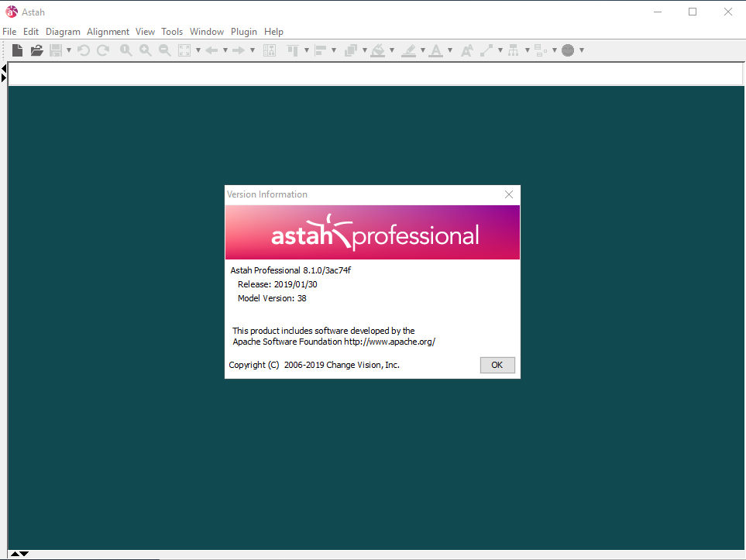The width and height of the screenshot is (746, 560).
Task: Click the Align Left icon
Action: click(321, 50)
